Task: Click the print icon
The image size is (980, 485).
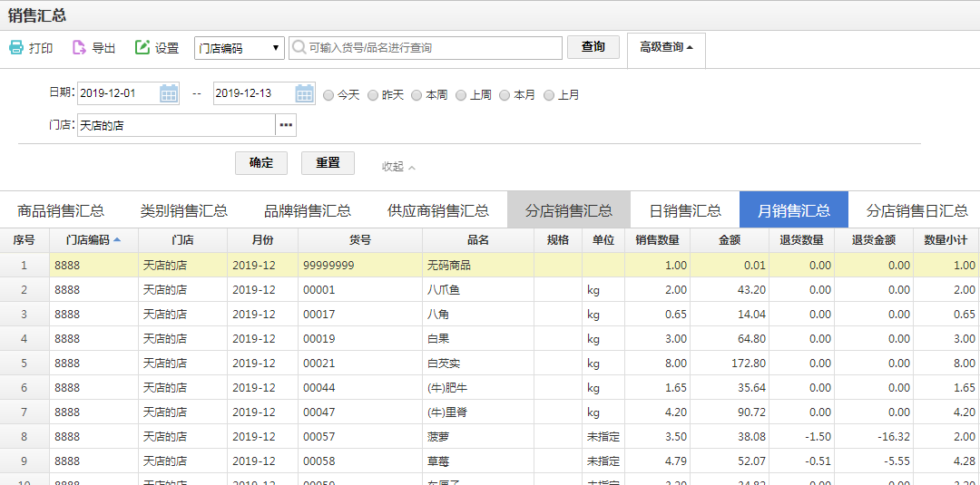Action: coord(16,47)
